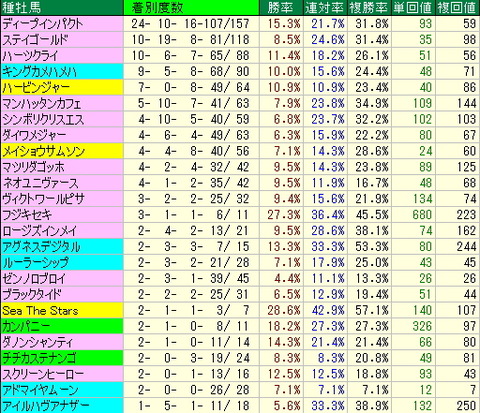
Task: Click アイルハヴアナザー's 複回値 value 250
Action: click(x=466, y=406)
